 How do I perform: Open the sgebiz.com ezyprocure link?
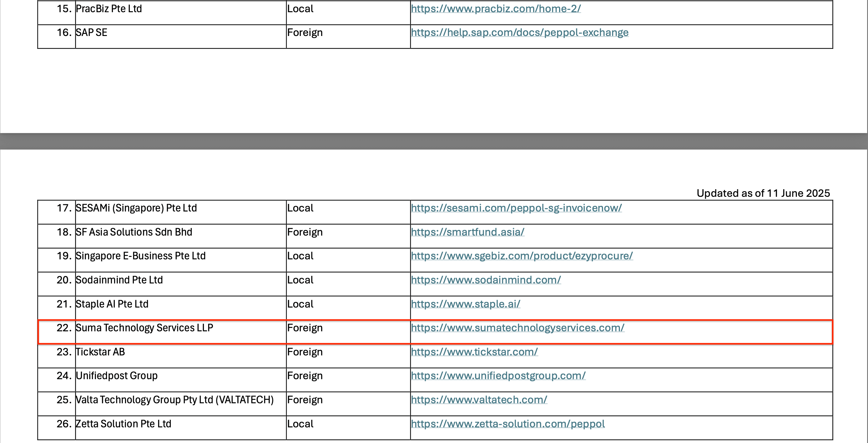(522, 256)
